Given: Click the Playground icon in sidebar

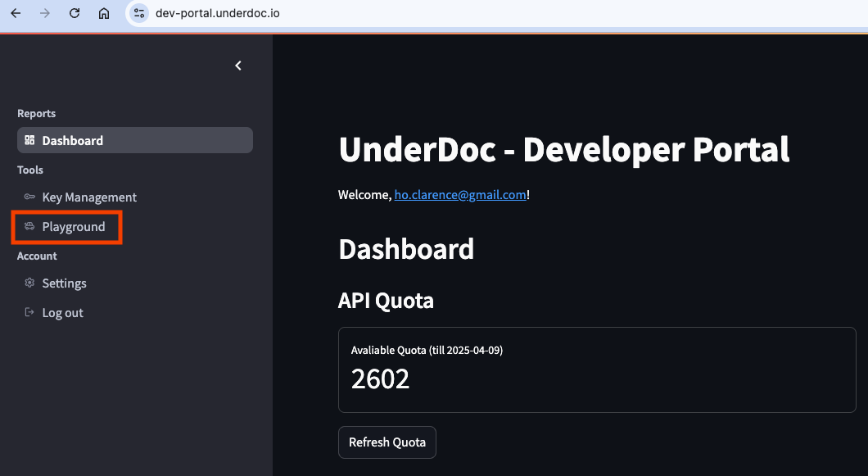Looking at the screenshot, I should coord(29,226).
